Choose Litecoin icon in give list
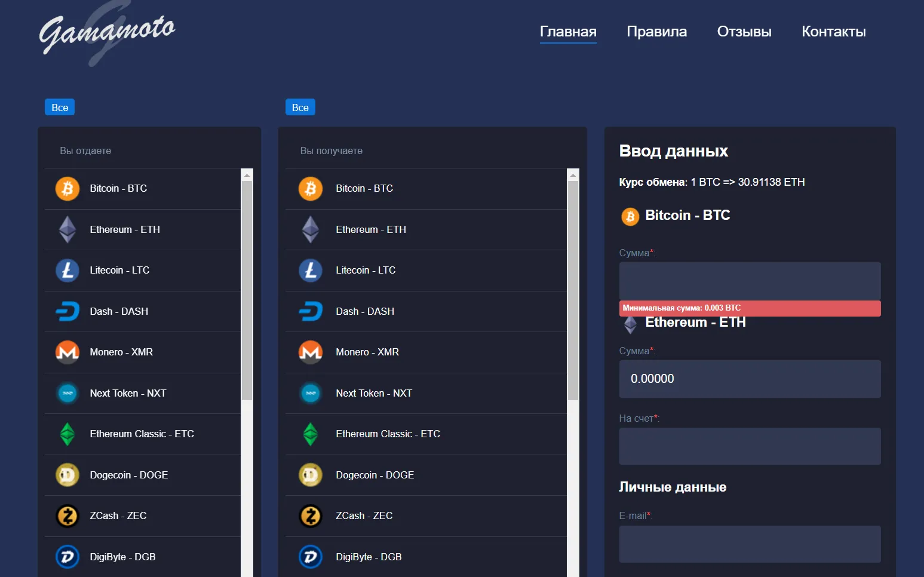924x577 pixels. tap(67, 271)
